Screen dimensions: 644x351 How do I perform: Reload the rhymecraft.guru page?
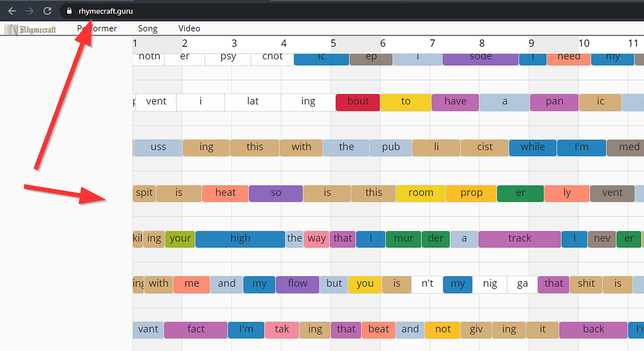(47, 11)
